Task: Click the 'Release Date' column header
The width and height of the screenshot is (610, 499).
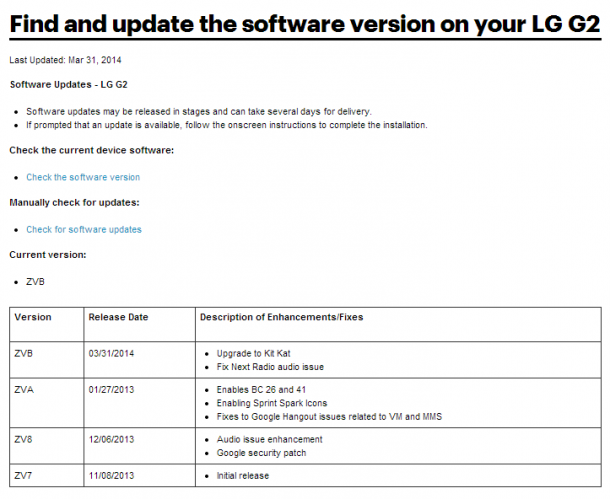Action: coord(118,317)
